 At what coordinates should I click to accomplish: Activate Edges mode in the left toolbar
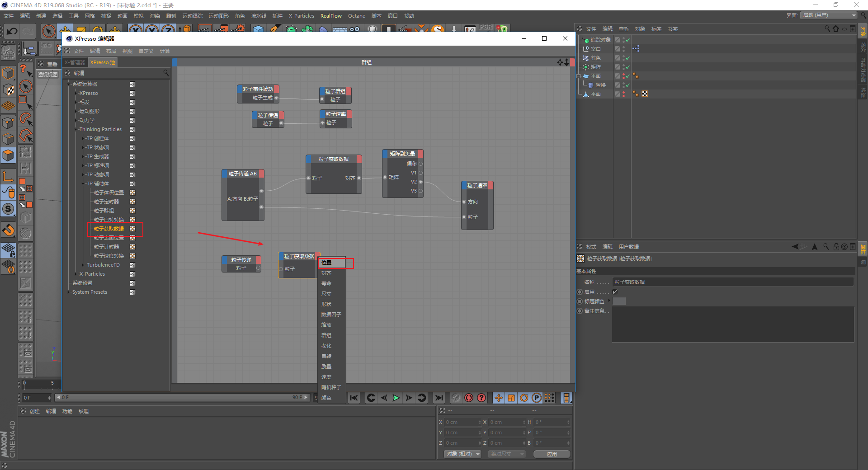click(8, 139)
